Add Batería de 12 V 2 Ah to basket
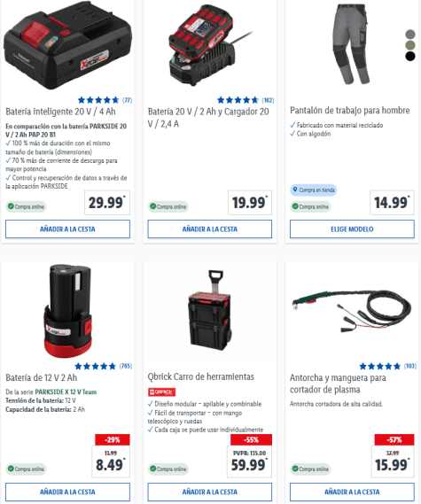Viewport: 421px width, 504px height. pos(67,492)
